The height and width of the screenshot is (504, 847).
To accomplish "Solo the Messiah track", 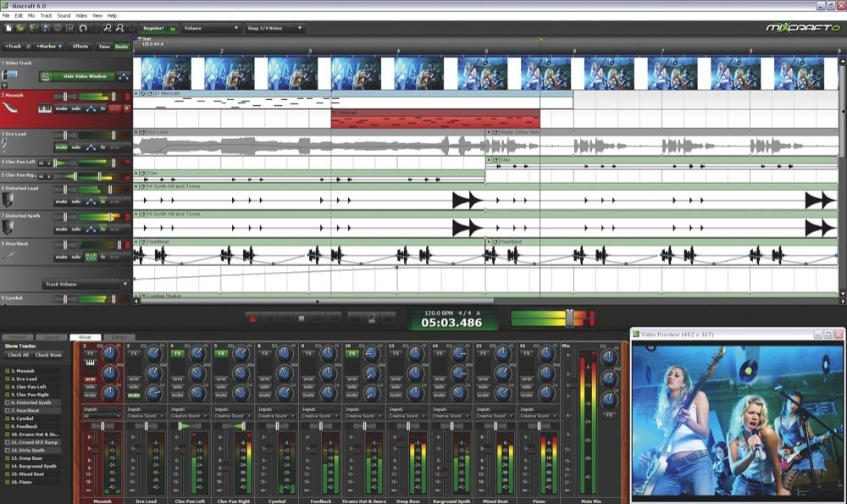I will (76, 108).
